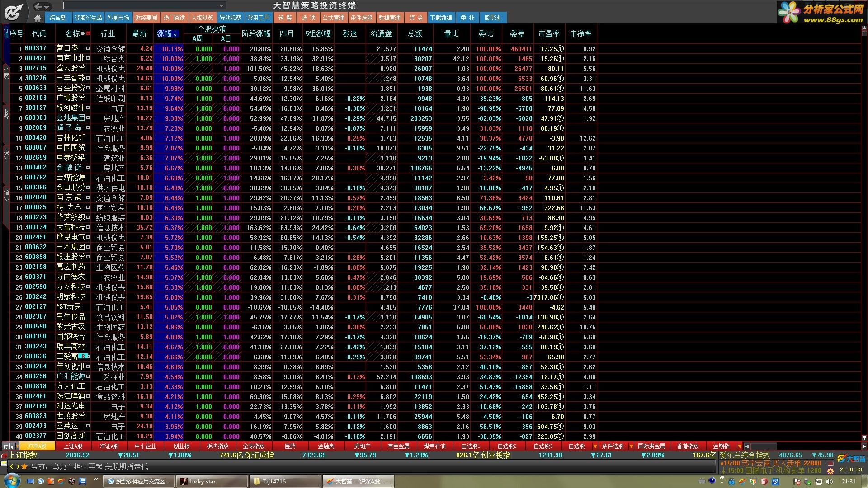Expand the dropdown arrow after 自选股 tab
Image resolution: width=868 pixels, height=488 pixels.
pyautogui.click(x=595, y=446)
